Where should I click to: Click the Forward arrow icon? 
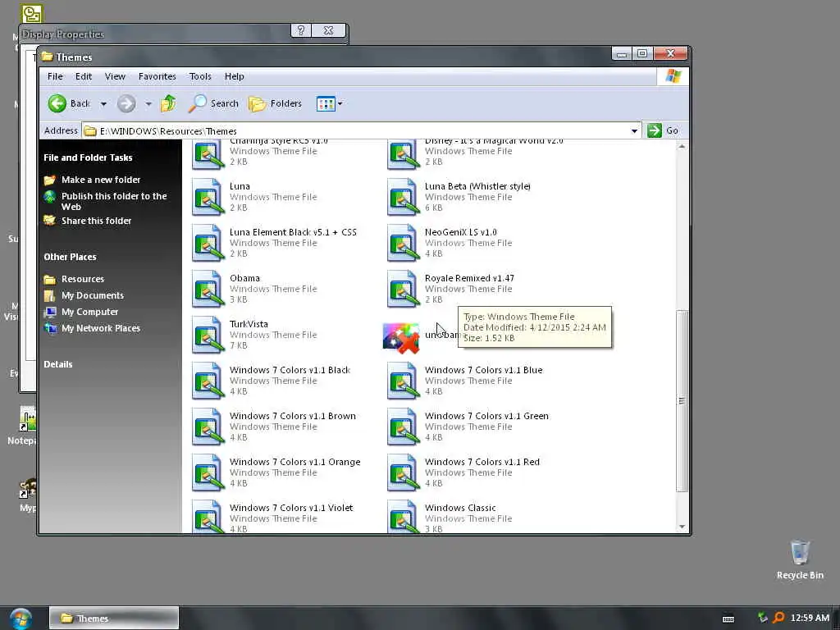pos(126,103)
